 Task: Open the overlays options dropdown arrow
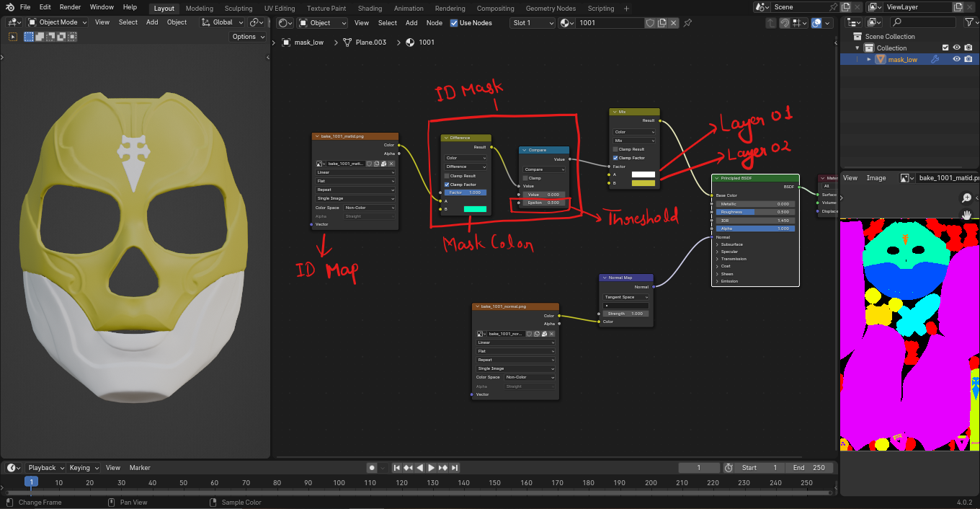coord(829,23)
